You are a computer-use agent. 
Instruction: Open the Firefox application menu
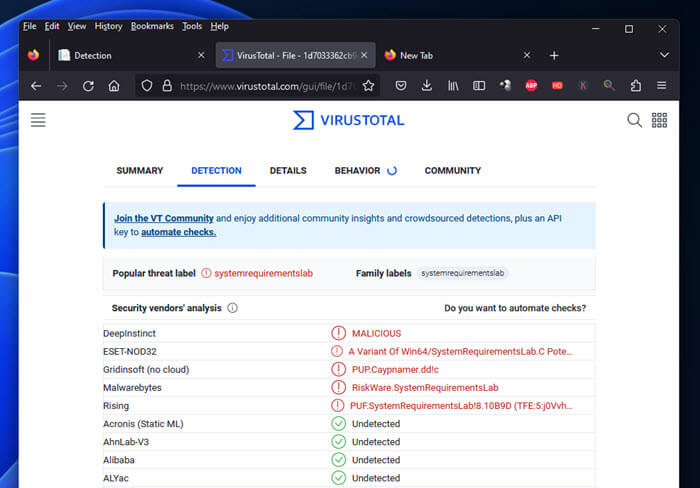[662, 85]
